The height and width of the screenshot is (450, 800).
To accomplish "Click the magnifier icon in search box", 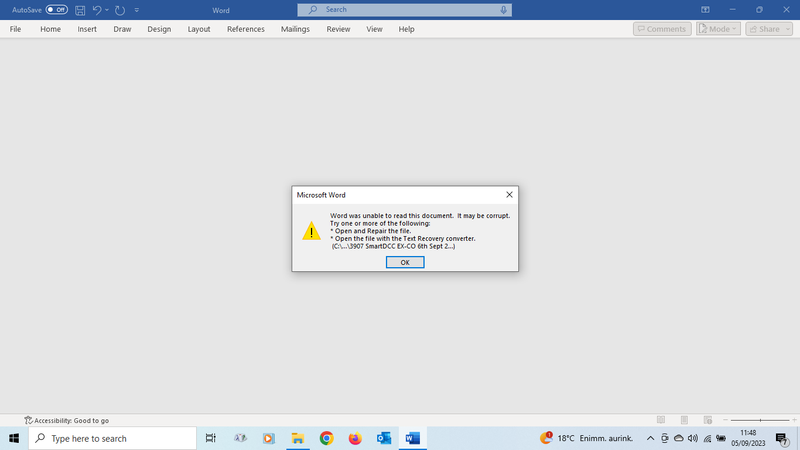I will coord(313,10).
